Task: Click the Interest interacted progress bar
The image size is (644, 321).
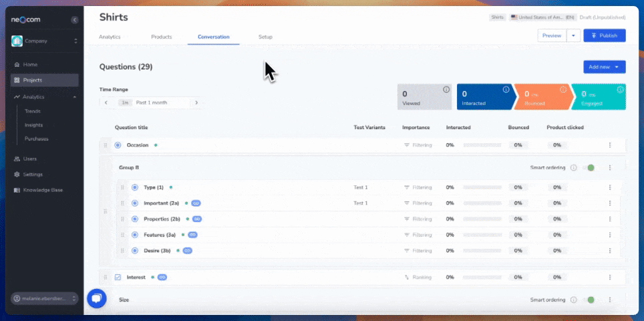Action: click(482, 278)
